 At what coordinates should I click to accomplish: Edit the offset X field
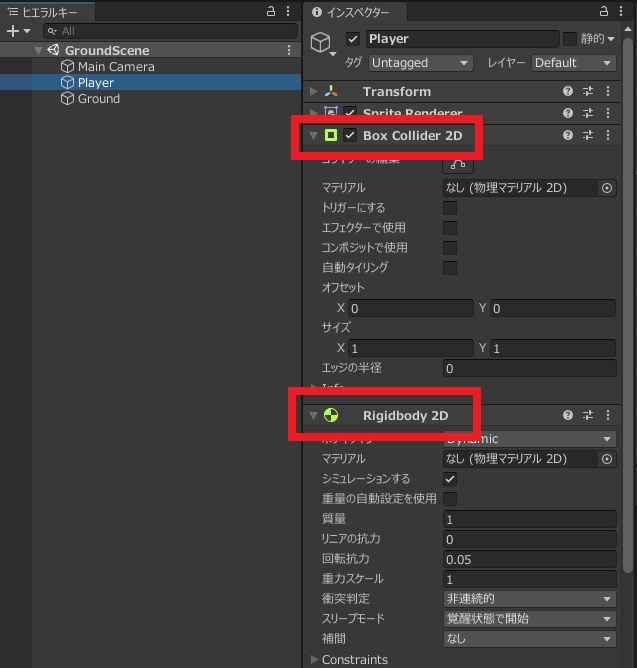[x=411, y=308]
